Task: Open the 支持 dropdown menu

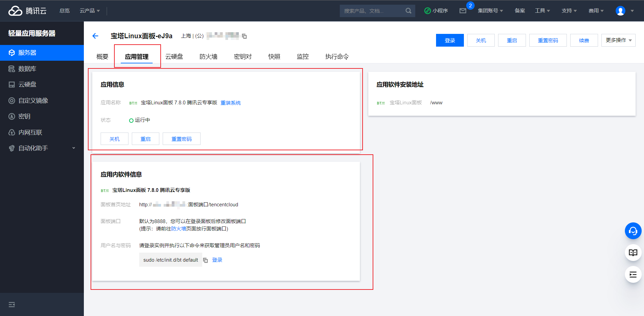Action: tap(569, 11)
